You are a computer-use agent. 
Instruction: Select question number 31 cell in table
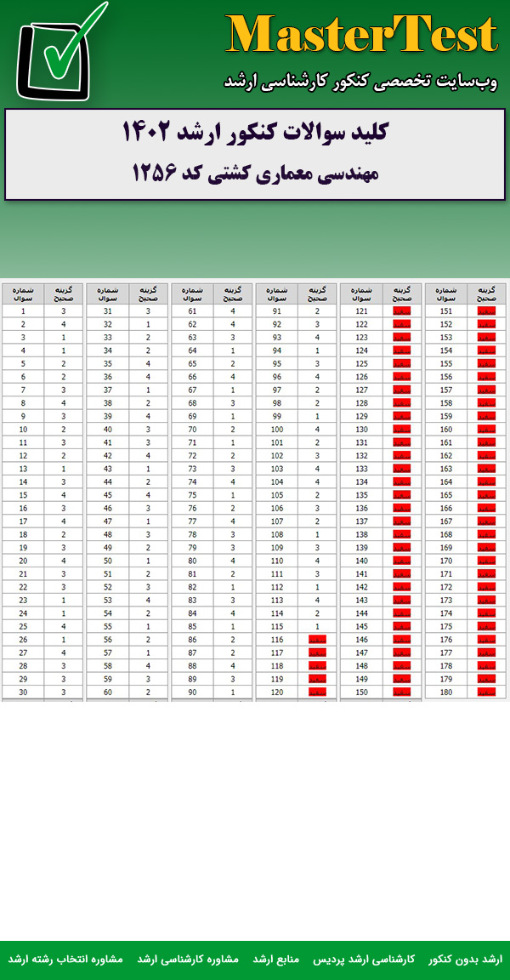pyautogui.click(x=108, y=311)
